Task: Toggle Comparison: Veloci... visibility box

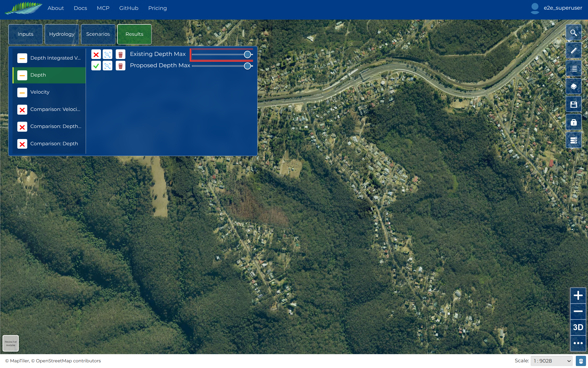Action: click(x=22, y=110)
